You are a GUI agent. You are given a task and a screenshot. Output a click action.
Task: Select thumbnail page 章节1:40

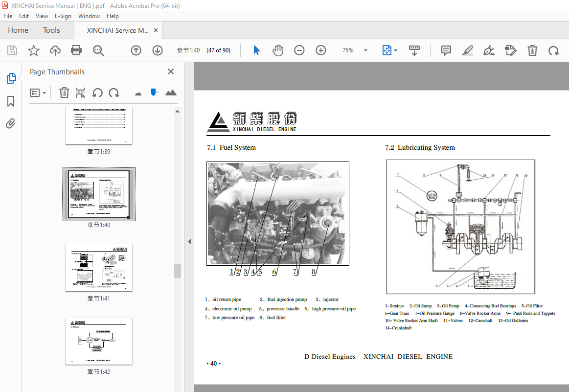coord(99,194)
